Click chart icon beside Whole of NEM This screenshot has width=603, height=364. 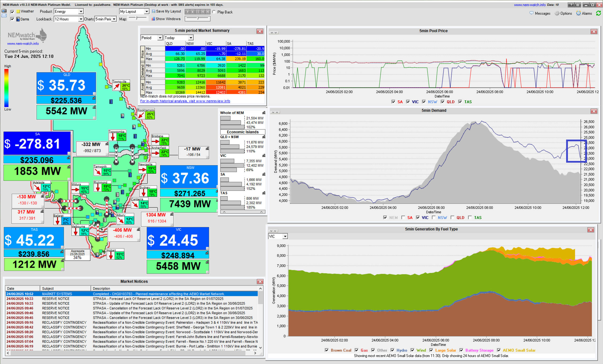point(264,113)
